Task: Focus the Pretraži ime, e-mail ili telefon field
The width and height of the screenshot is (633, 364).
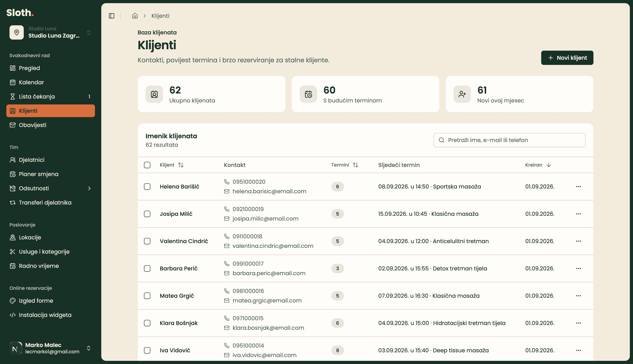Action: (509, 140)
